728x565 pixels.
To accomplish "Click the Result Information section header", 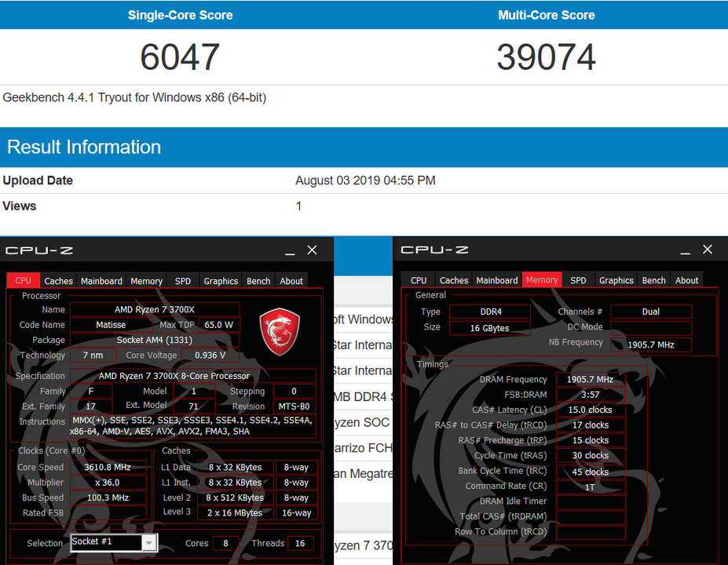I will (364, 147).
